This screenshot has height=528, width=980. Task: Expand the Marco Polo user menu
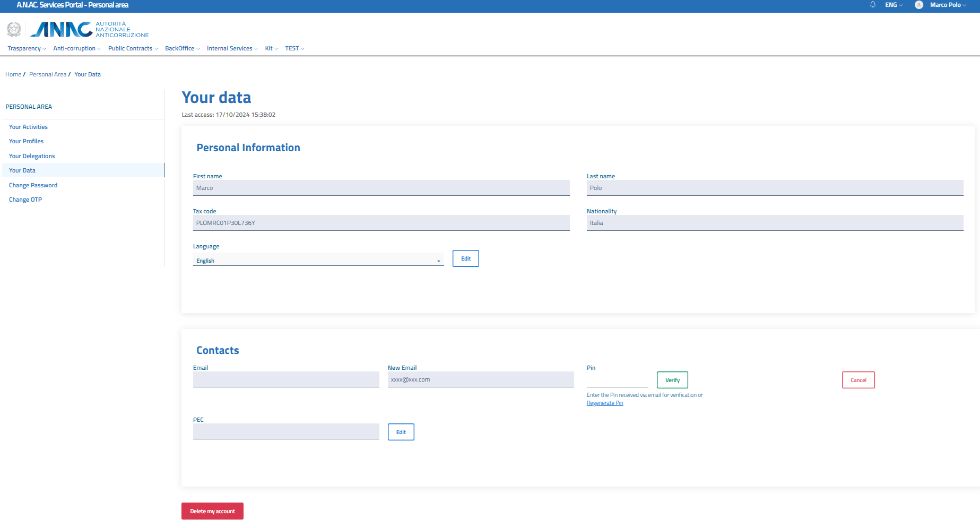(x=948, y=5)
